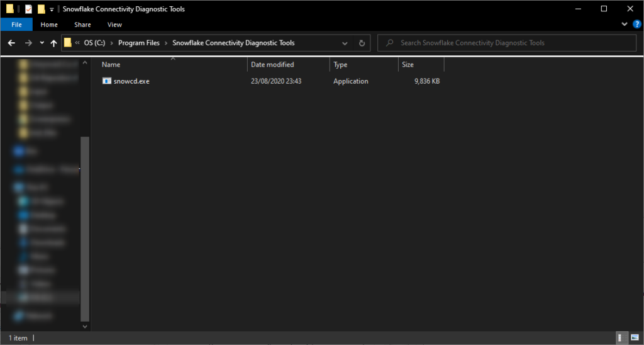Click the Properties icon in the title bar
The image size is (644, 345).
pyautogui.click(x=28, y=9)
